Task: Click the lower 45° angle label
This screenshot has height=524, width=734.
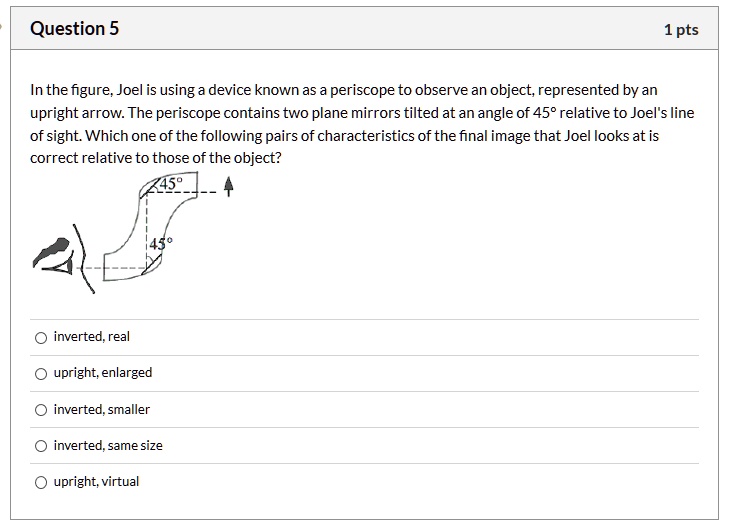Action: (x=161, y=244)
